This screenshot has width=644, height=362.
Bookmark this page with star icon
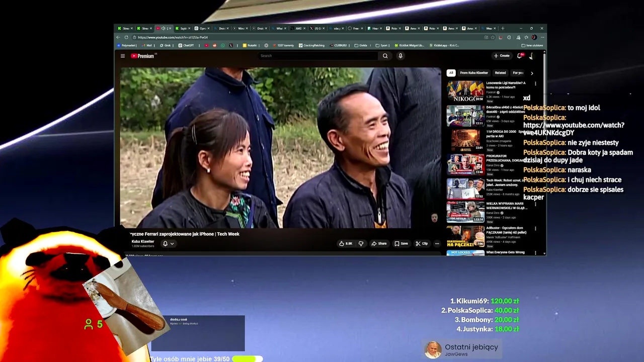pyautogui.click(x=493, y=37)
